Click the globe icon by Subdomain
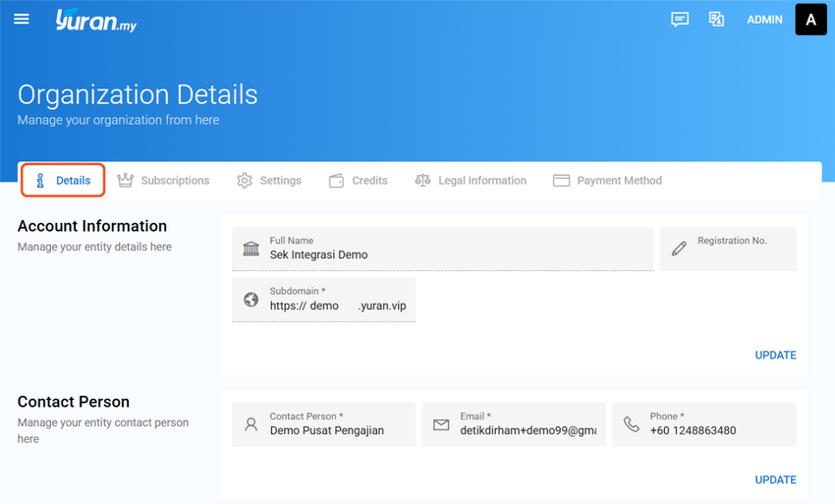Image resolution: width=835 pixels, height=504 pixels. click(250, 300)
